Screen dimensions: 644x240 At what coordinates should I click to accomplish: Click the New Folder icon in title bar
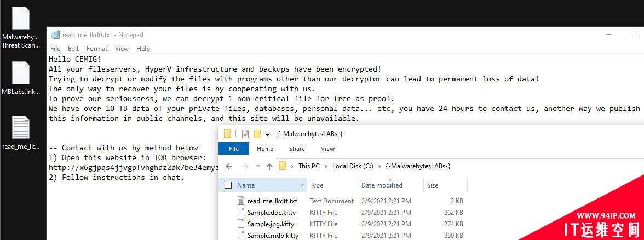257,134
